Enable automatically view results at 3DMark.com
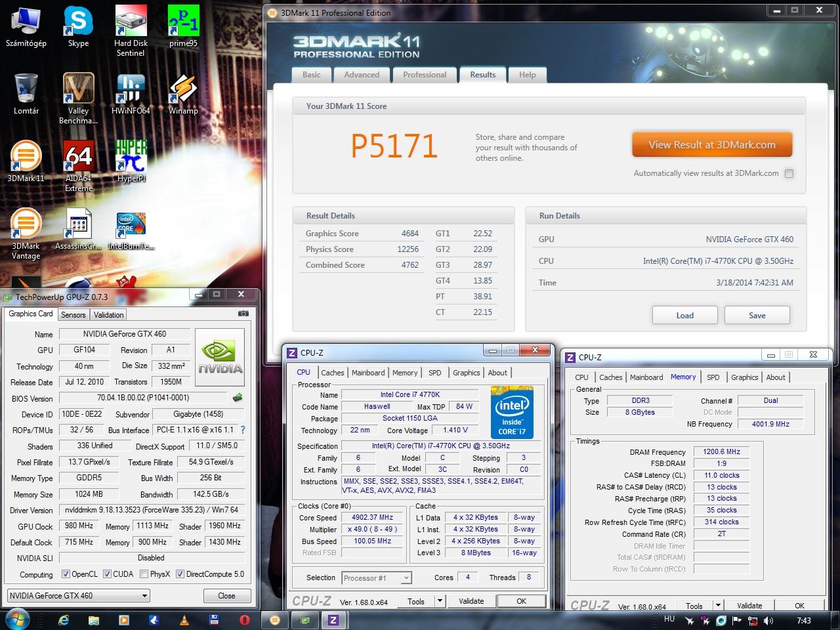 (789, 173)
